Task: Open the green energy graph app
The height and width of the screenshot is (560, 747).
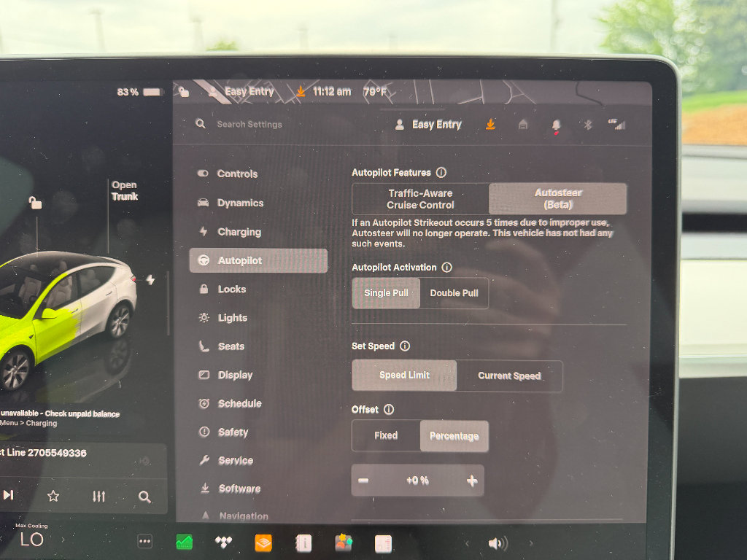Action: [x=185, y=542]
